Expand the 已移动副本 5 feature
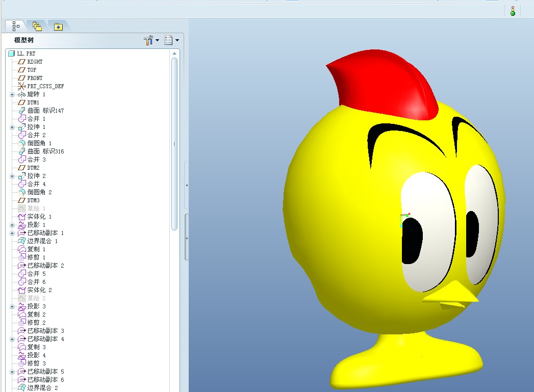 coord(12,372)
